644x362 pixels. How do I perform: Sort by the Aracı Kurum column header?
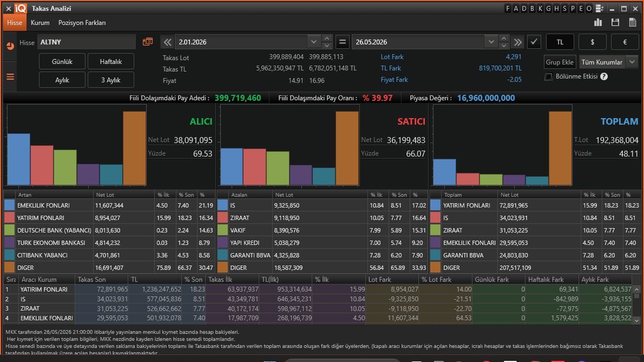47,279
